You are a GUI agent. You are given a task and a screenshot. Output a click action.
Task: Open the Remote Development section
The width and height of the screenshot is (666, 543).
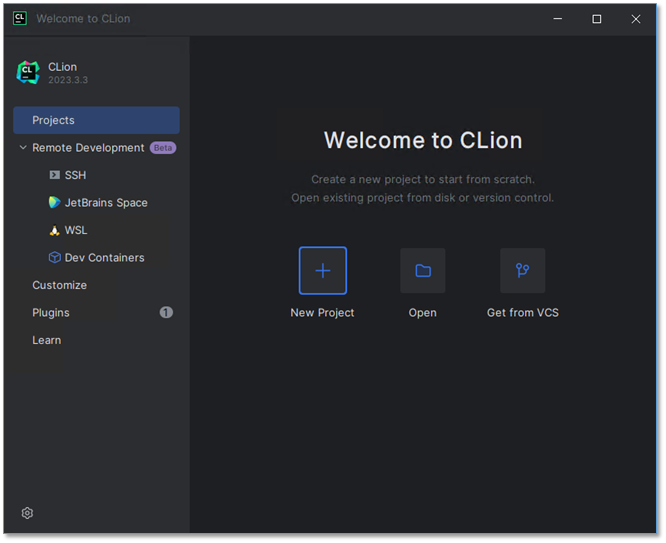[96, 148]
